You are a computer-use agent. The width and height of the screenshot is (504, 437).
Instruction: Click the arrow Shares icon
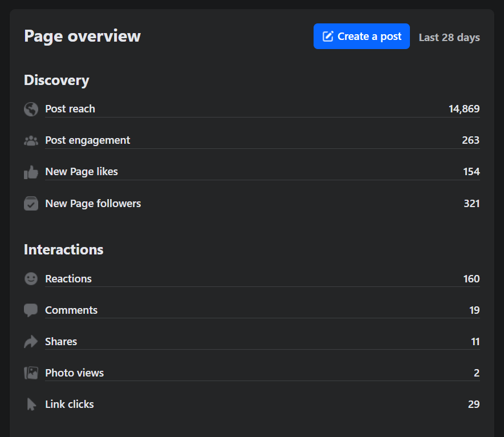coord(31,342)
